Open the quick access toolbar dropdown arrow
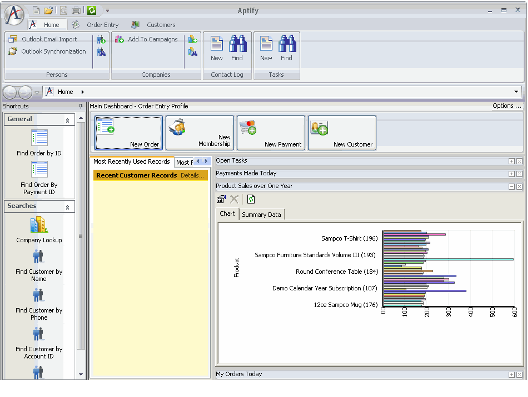528x397 pixels. click(x=107, y=11)
